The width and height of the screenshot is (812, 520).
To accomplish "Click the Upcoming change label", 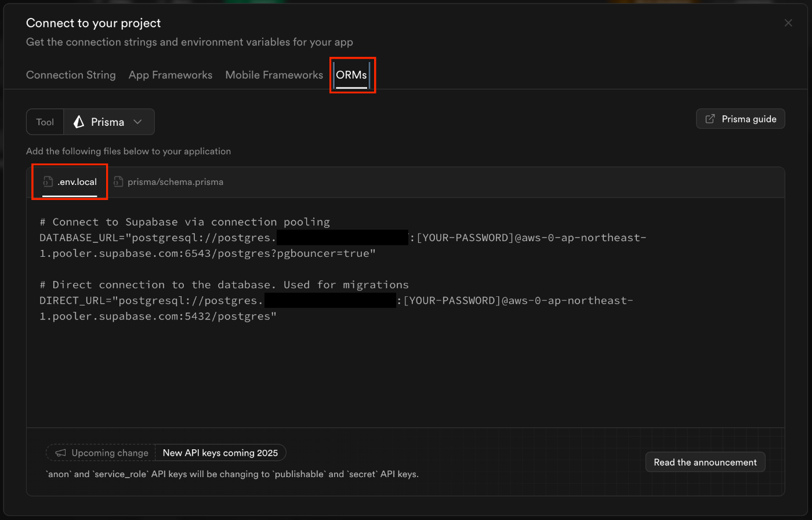I will (x=110, y=453).
